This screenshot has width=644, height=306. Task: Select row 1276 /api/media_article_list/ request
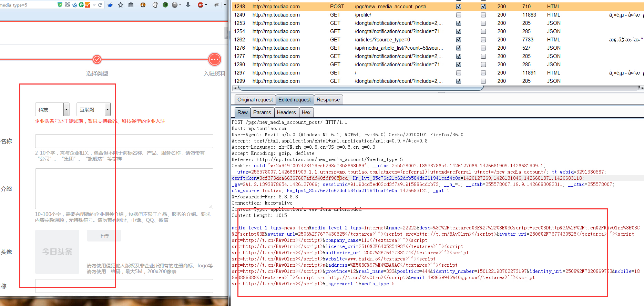click(438, 48)
